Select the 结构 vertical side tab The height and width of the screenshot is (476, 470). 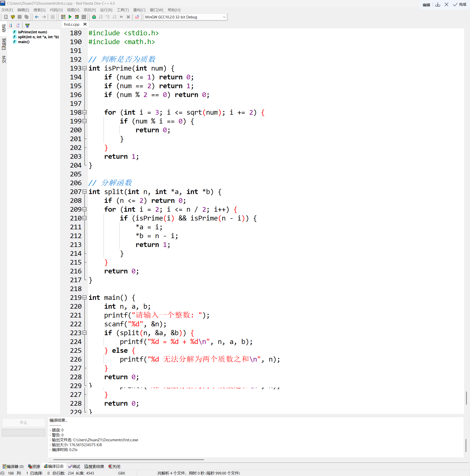pos(4,28)
